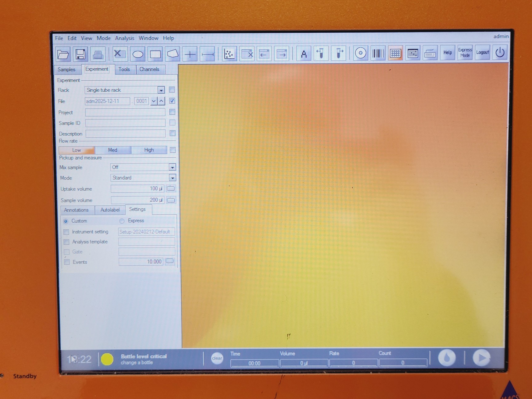The image size is (532, 399).
Task: Select the High flow rate setting
Action: (149, 150)
